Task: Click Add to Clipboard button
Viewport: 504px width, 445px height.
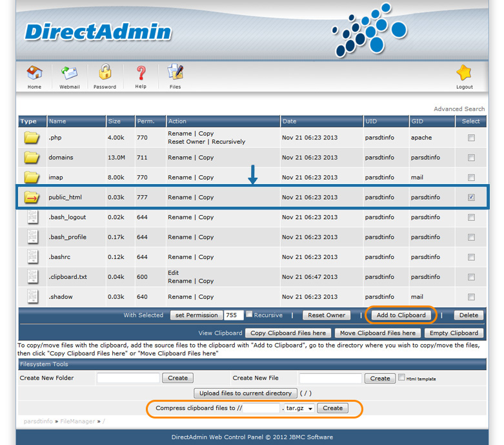Action: point(401,315)
